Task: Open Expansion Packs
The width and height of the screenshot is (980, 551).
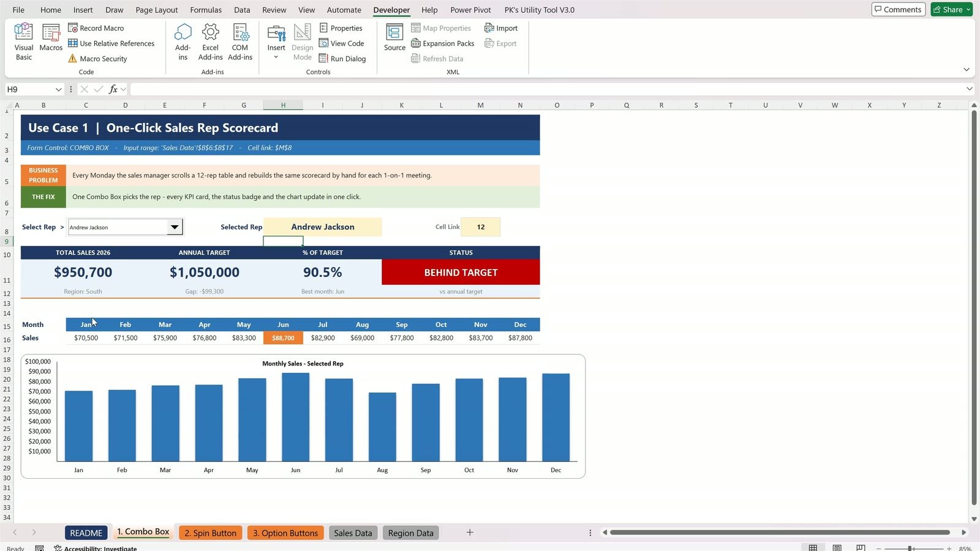Action: point(442,43)
